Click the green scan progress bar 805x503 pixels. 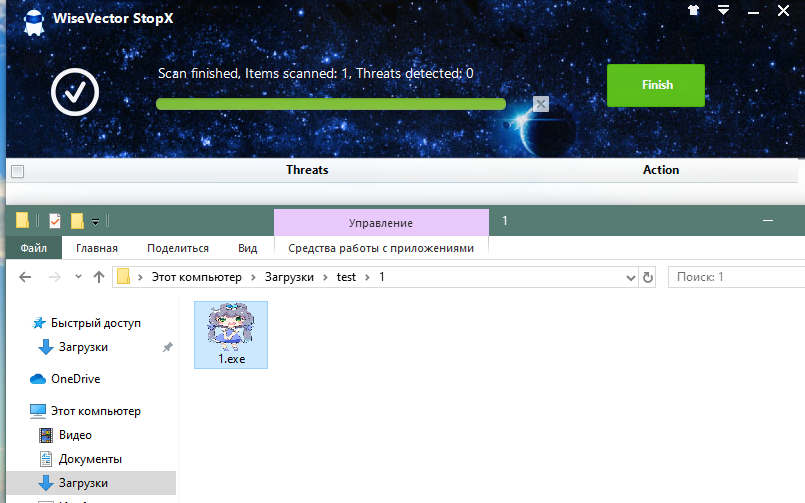[x=331, y=104]
